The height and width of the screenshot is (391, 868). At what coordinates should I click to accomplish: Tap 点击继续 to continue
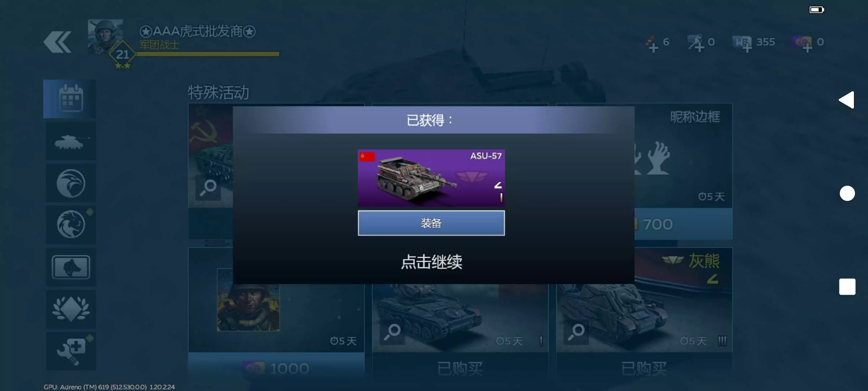[x=431, y=262]
